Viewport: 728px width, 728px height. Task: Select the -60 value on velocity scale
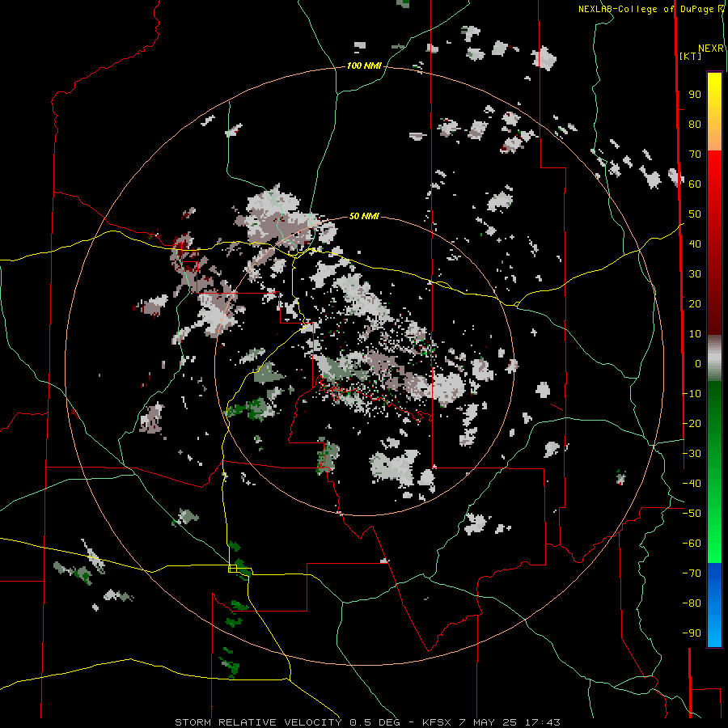pos(692,544)
